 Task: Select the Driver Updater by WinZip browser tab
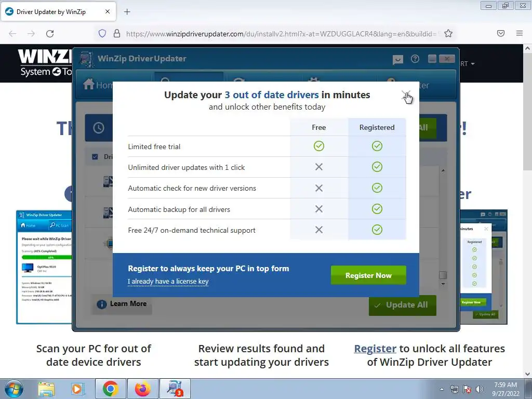[58, 12]
